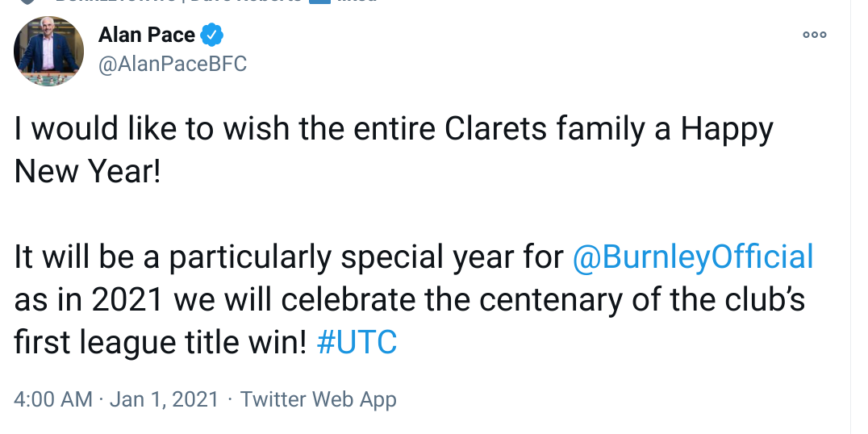Click the @AlanPaceBFC handle
Viewport: 868px width, 434px height.
pos(172,65)
